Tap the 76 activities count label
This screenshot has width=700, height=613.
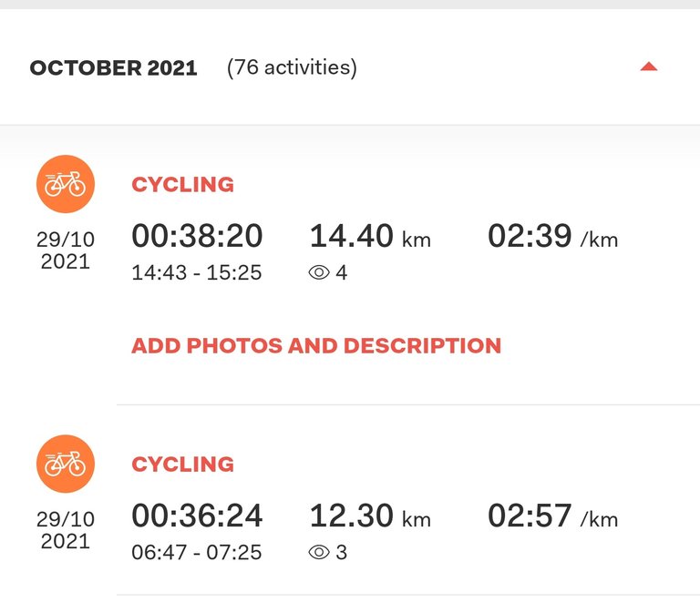(x=292, y=67)
